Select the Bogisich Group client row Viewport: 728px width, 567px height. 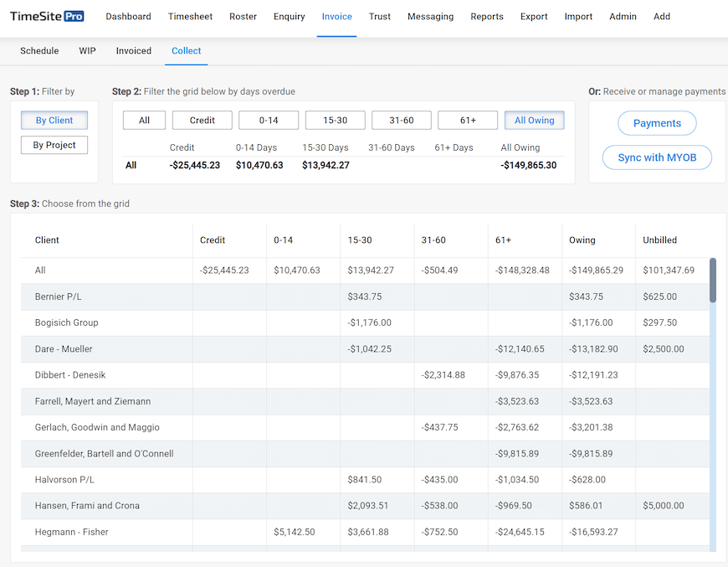tap(365, 322)
